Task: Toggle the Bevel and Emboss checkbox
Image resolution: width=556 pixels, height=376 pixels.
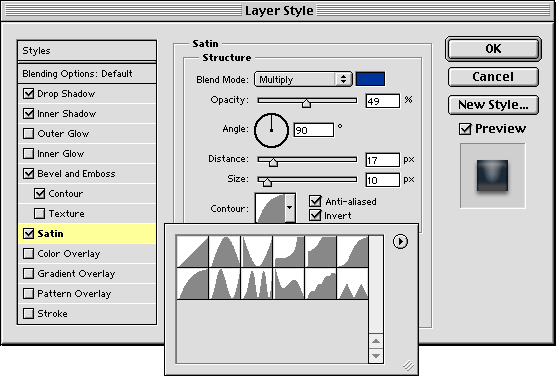Action: pos(28,173)
